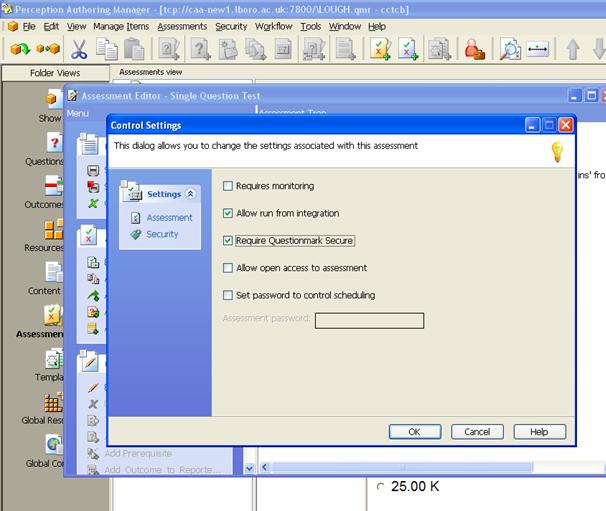Toggle Require Questionmark Secure checkbox
This screenshot has height=511, width=606.
click(x=228, y=241)
